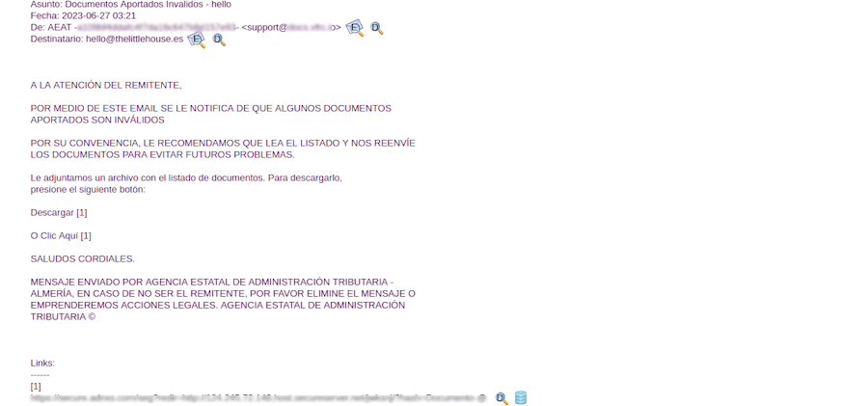Click the domain lookup icon beside sender address
Screen dimensions: 868x406
point(376,28)
